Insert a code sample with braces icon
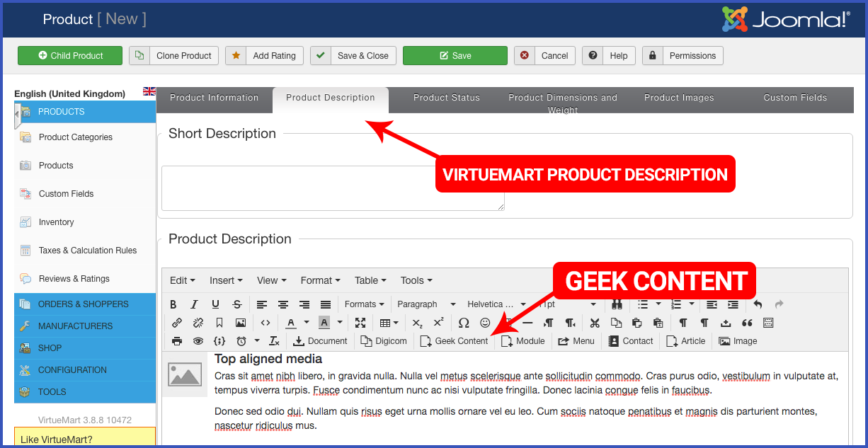This screenshot has width=868, height=448. (219, 341)
